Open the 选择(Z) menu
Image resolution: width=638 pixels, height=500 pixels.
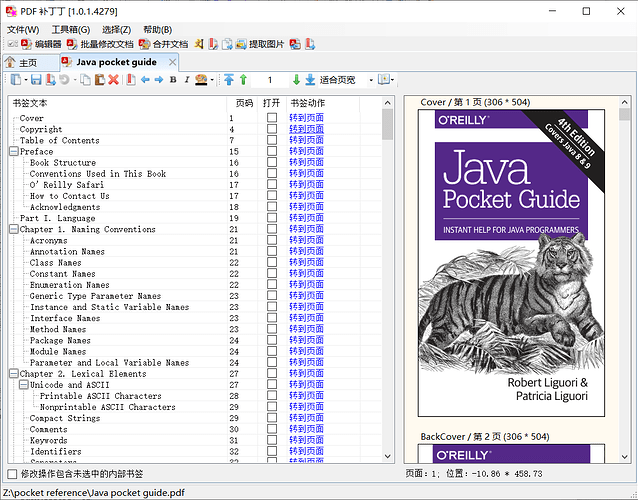click(116, 30)
